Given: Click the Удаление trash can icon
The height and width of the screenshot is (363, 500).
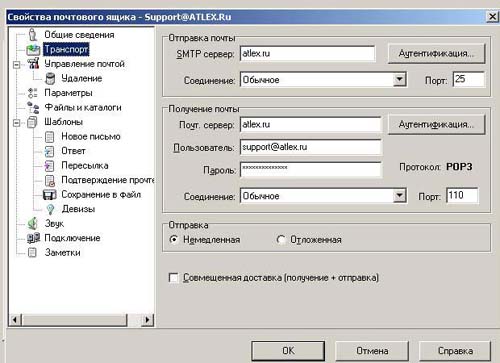Looking at the screenshot, I should 50,78.
